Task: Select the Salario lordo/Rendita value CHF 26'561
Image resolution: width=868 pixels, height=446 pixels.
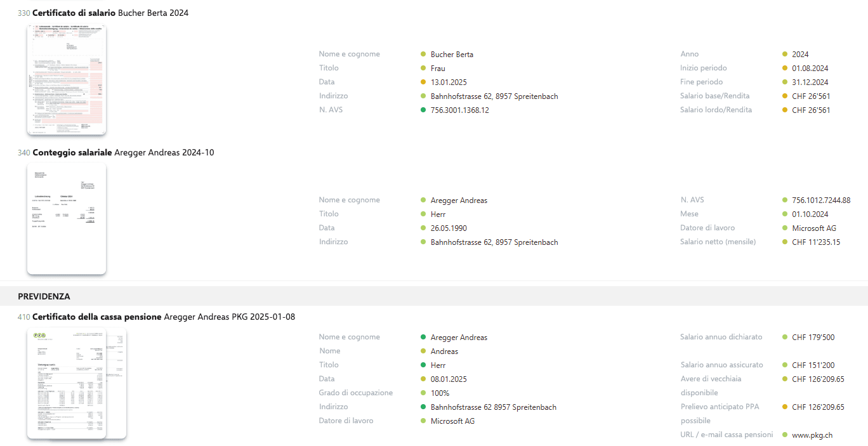Action: (x=812, y=110)
